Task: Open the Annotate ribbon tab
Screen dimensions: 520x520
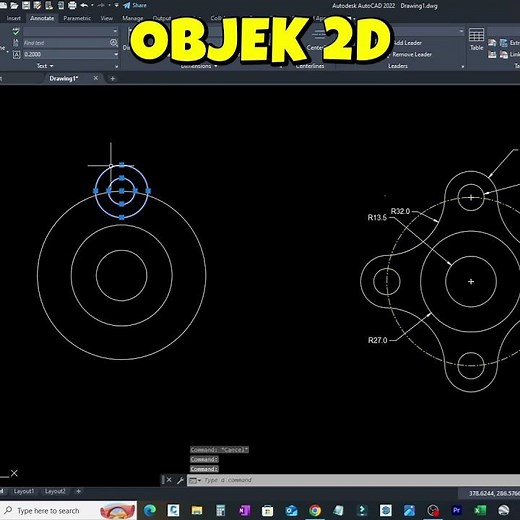Action: tap(42, 18)
